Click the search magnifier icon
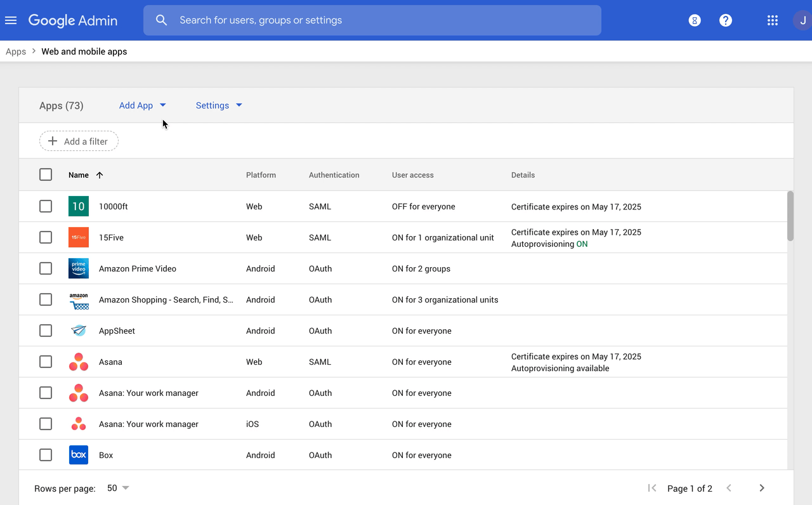The width and height of the screenshot is (812, 505). [162, 20]
